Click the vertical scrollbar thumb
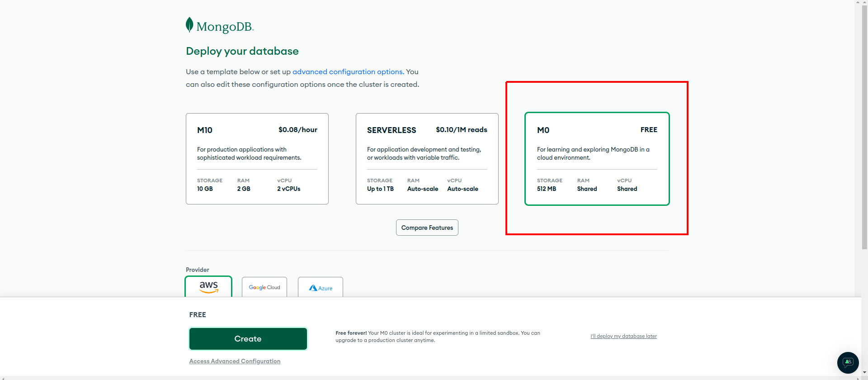This screenshot has width=868, height=380. (x=864, y=127)
